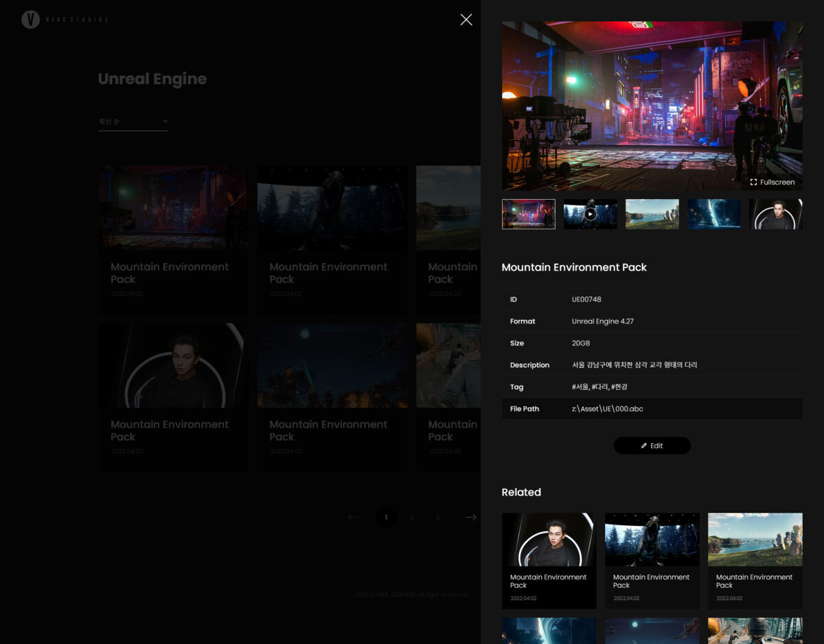Select the planet space gallery thumbnail
Image resolution: width=824 pixels, height=644 pixels.
point(713,214)
